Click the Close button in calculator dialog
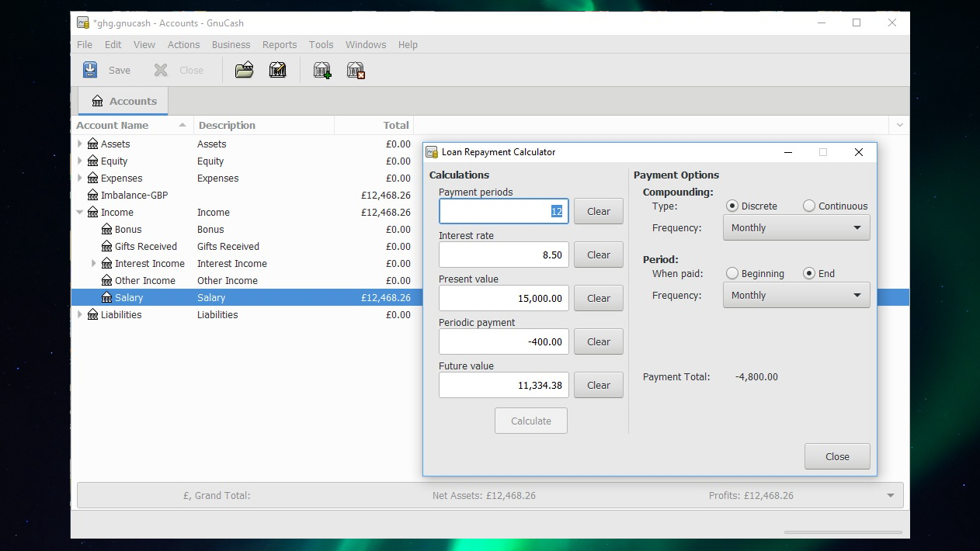This screenshot has height=551, width=980. click(x=837, y=456)
